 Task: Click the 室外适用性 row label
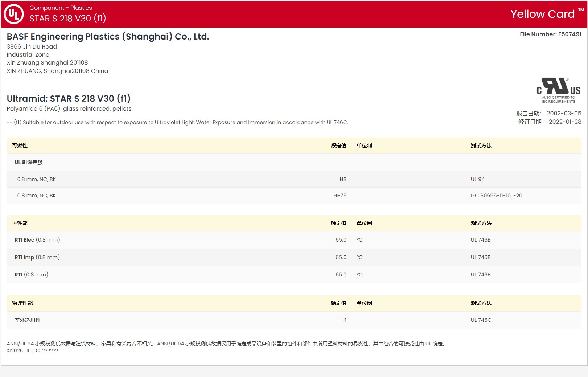pyautogui.click(x=28, y=320)
